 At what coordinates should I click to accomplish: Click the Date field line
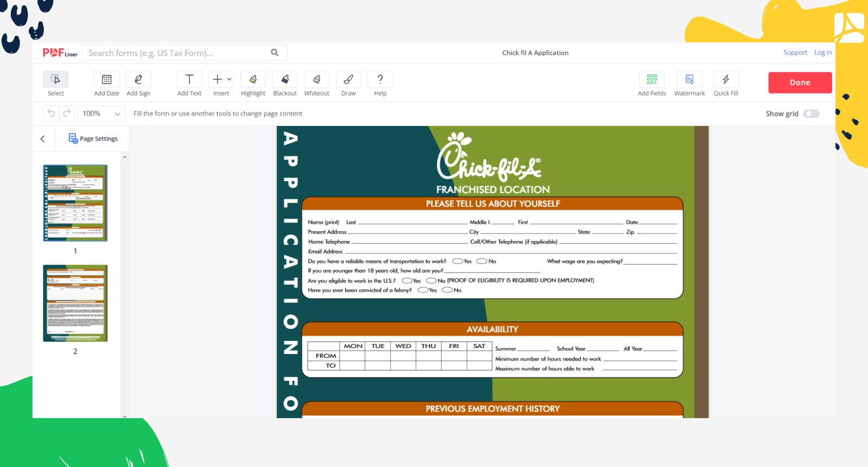[x=658, y=222]
